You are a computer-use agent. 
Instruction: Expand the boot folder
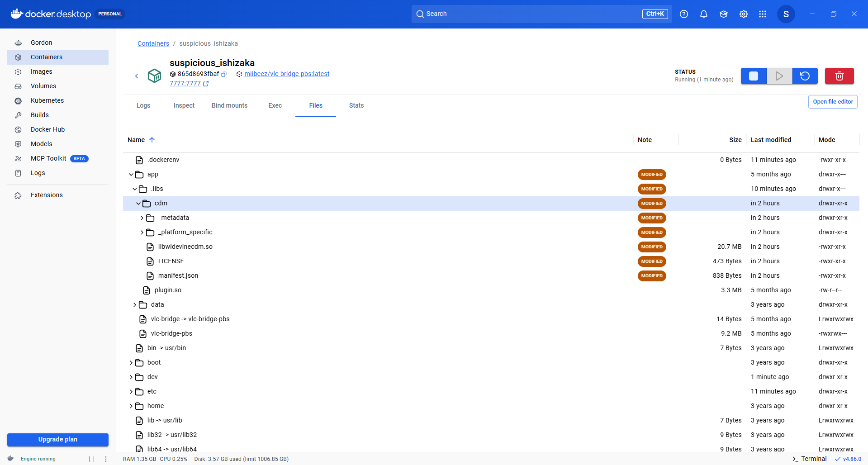tap(131, 363)
